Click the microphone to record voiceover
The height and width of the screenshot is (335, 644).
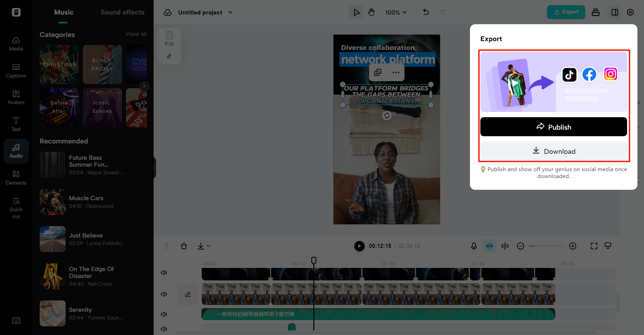(x=473, y=246)
